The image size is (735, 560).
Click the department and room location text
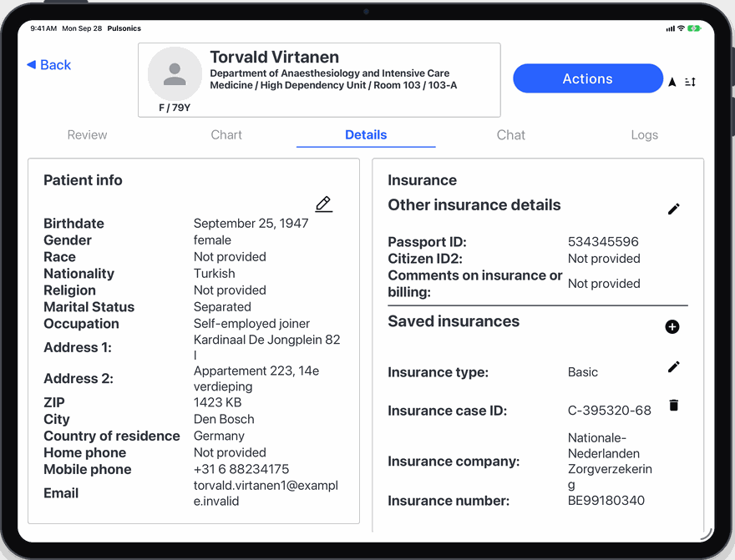(x=333, y=79)
